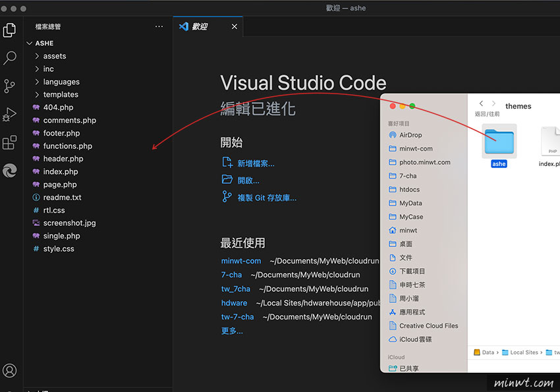The image size is (560, 392).
Task: Select AirDrop in Finder sidebar
Action: pos(410,135)
